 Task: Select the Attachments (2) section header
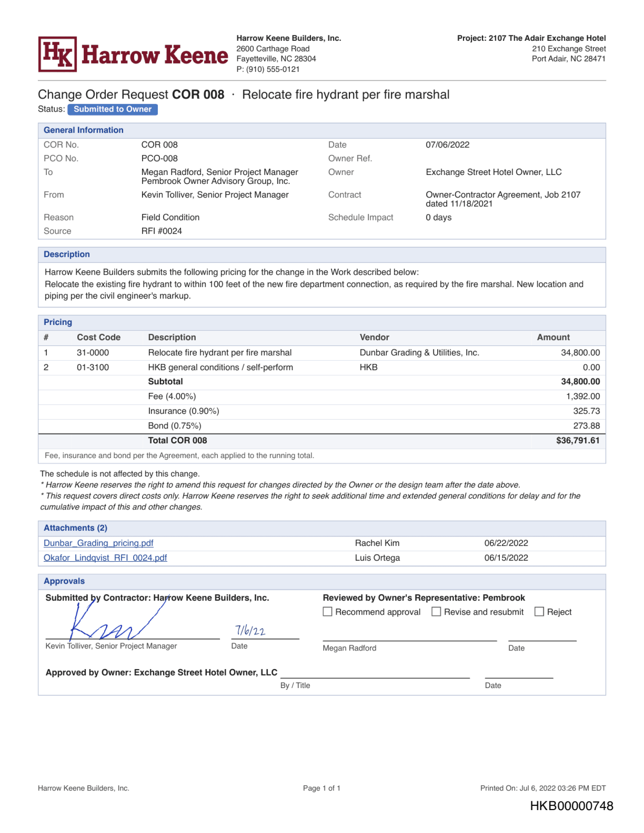coord(322,528)
